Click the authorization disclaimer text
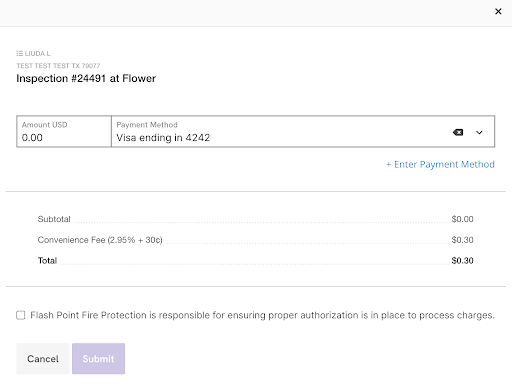This screenshot has height=390, width=512. click(262, 315)
